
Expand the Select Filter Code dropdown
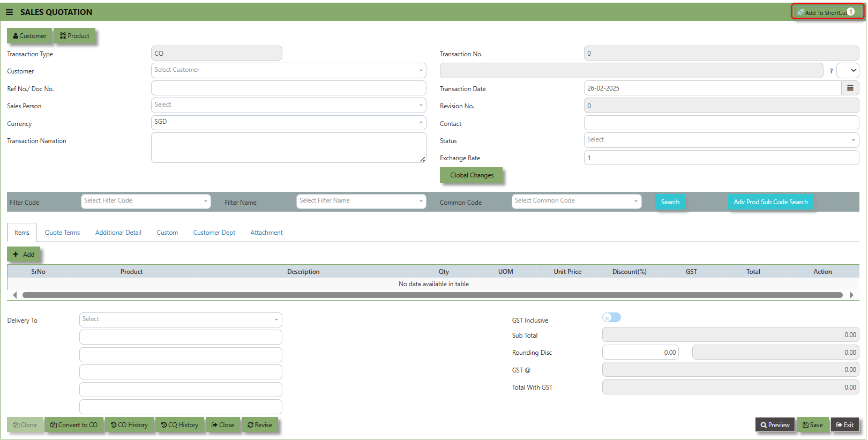(x=146, y=201)
